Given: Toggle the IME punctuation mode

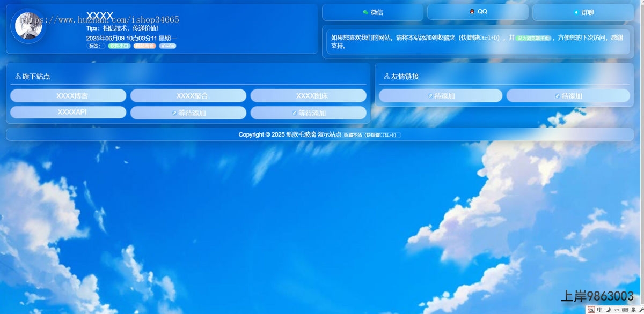Looking at the screenshot, I should click(x=617, y=310).
